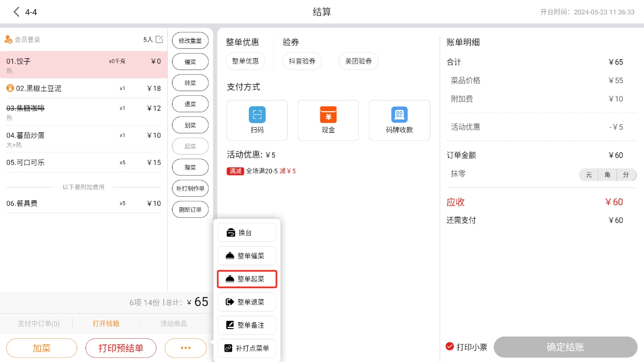Choose 整单退菜 from the popup menu
This screenshot has width=644, height=362.
(247, 302)
